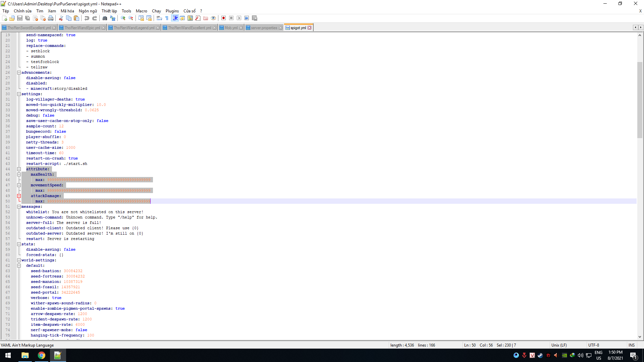The height and width of the screenshot is (362, 644).
Task: Toggle indent guide toolbar button
Action: [x=175, y=18]
